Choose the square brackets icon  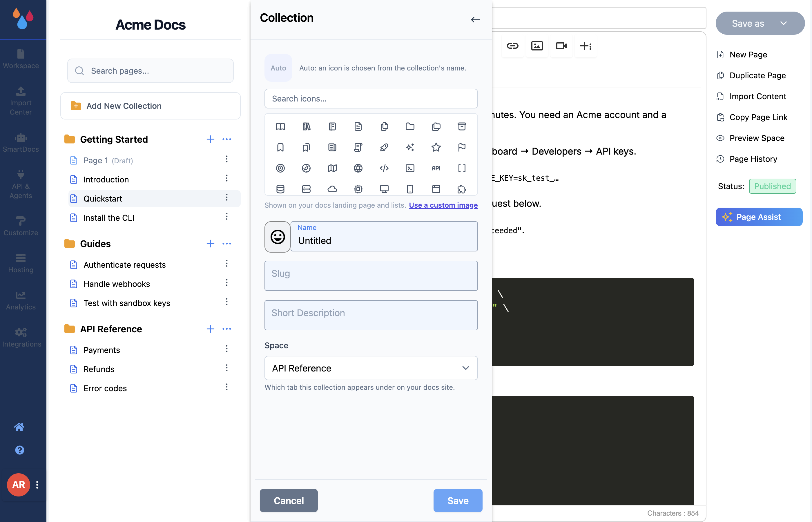click(462, 168)
